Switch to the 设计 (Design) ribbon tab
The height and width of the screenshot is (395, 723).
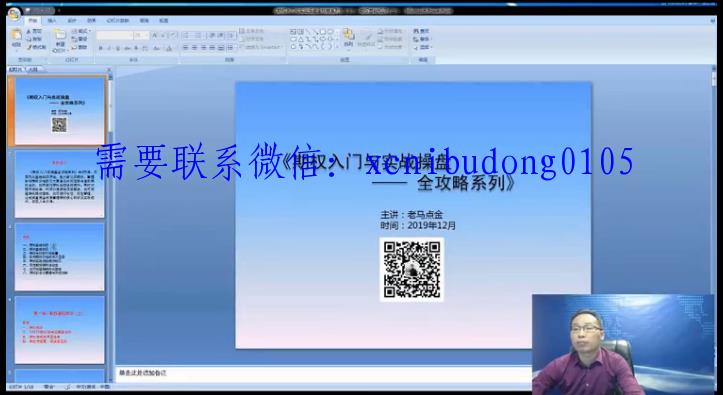[x=72, y=21]
